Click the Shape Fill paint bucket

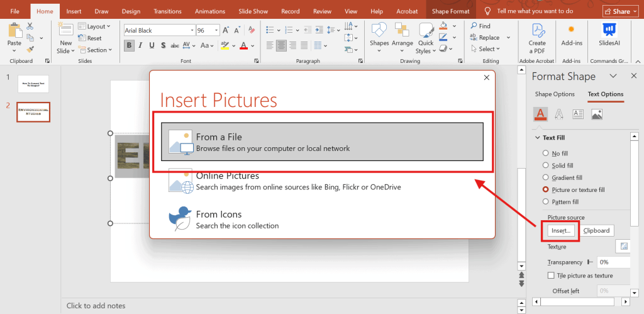(443, 26)
